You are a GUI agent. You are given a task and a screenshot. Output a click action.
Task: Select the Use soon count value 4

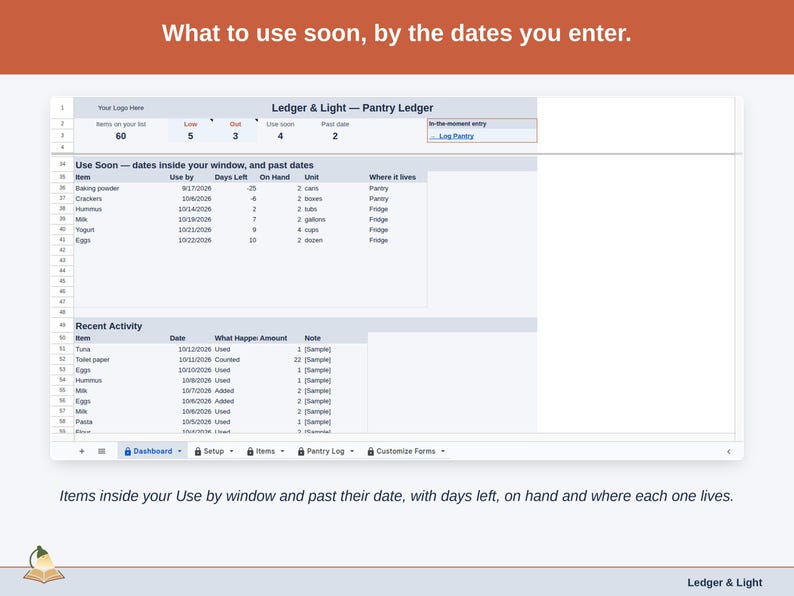[280, 136]
